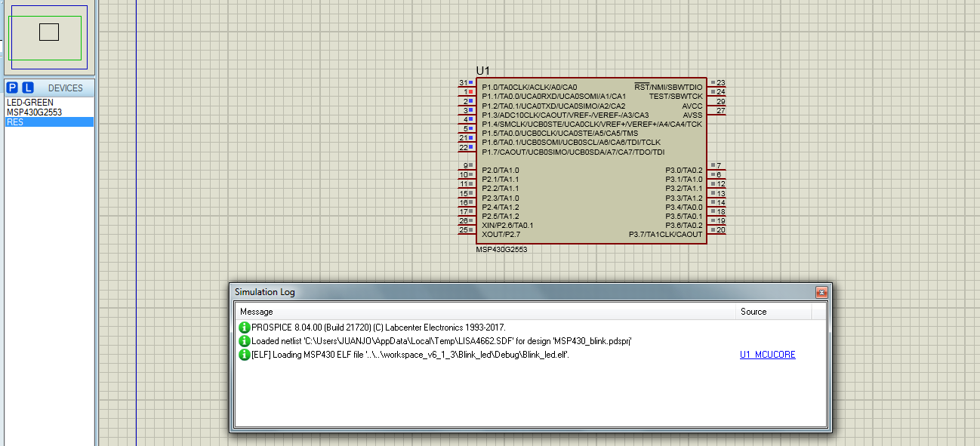Viewport: 980px width, 446px height.
Task: Select the Loaded netlist log message
Action: coord(441,341)
